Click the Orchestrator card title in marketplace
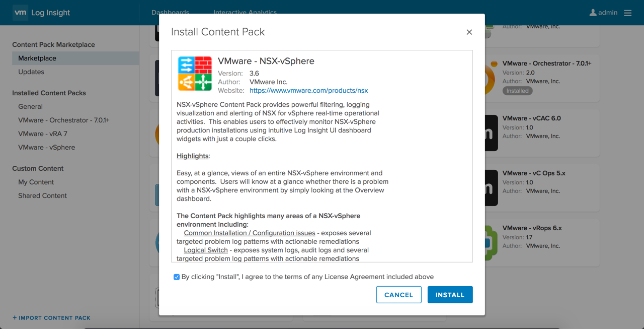This screenshot has width=644, height=329. [547, 63]
